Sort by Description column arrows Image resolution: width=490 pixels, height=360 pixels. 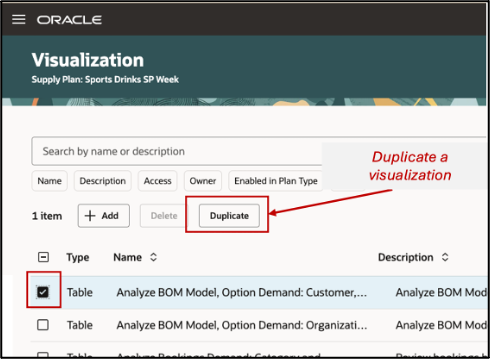[x=445, y=257]
